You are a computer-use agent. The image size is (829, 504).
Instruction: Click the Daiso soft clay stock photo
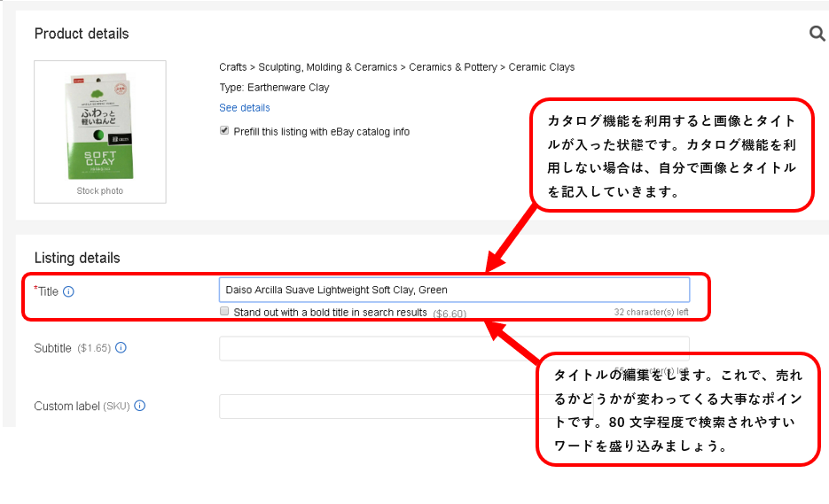pos(99,127)
